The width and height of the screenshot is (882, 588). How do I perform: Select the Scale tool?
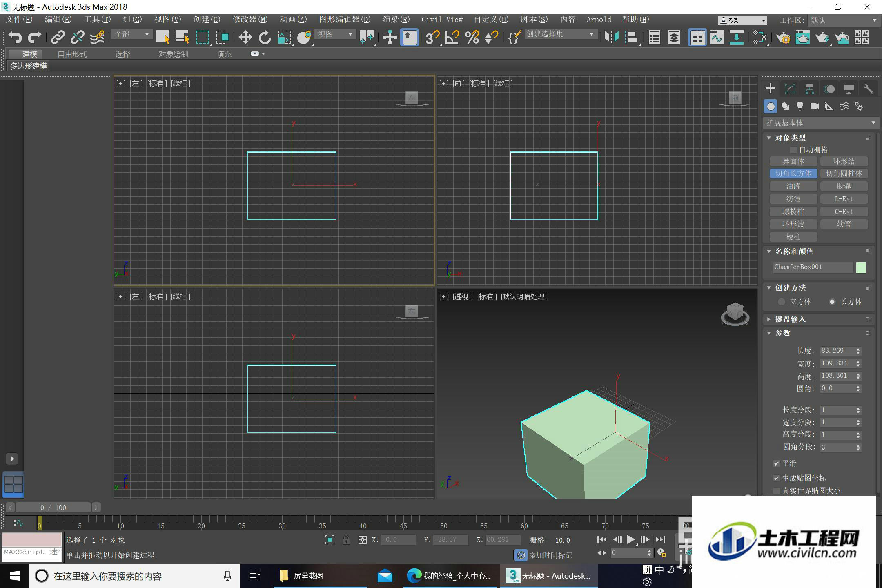[x=285, y=38]
